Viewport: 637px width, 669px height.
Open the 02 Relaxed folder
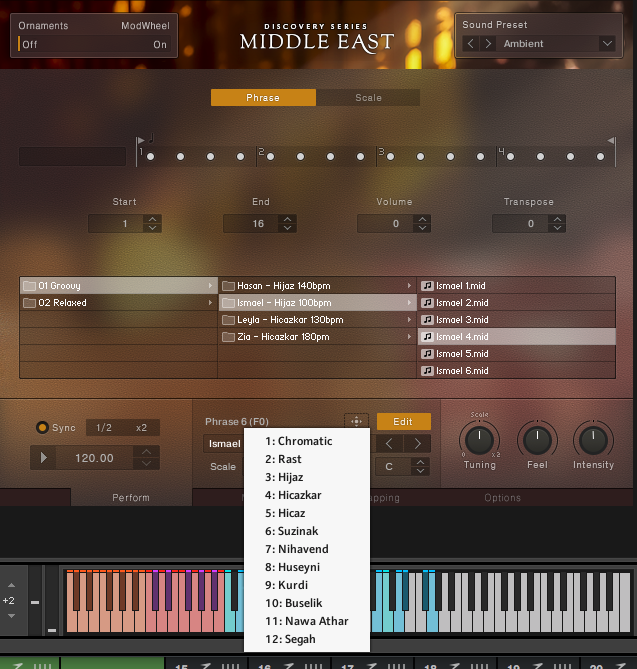pyautogui.click(x=119, y=303)
